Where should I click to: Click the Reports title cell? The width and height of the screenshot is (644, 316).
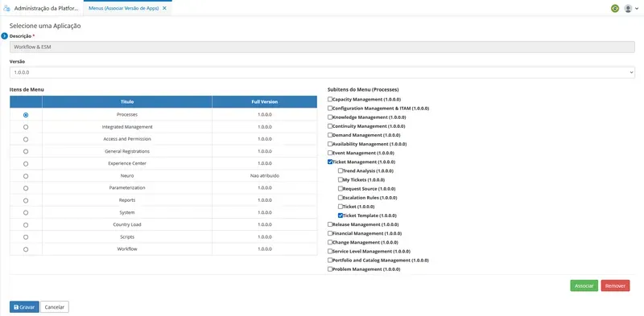tap(127, 200)
